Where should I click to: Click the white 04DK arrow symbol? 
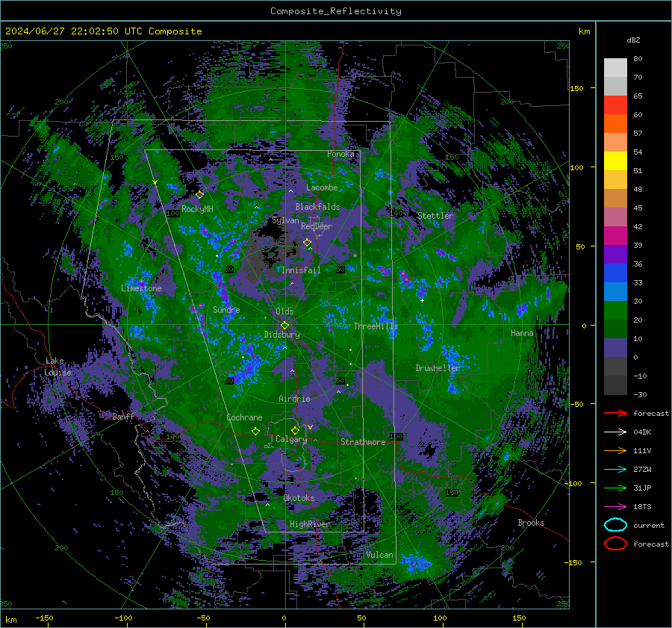click(x=615, y=432)
